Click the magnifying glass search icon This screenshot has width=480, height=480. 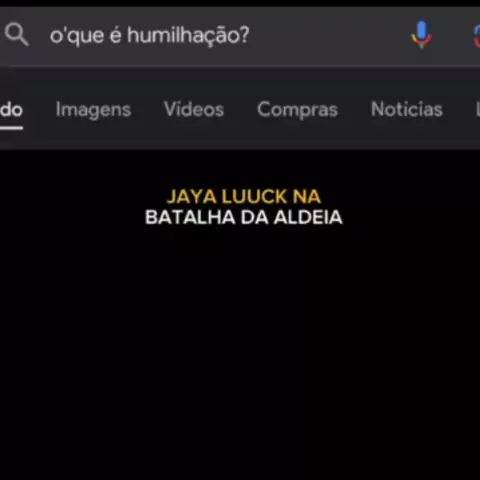point(16,34)
